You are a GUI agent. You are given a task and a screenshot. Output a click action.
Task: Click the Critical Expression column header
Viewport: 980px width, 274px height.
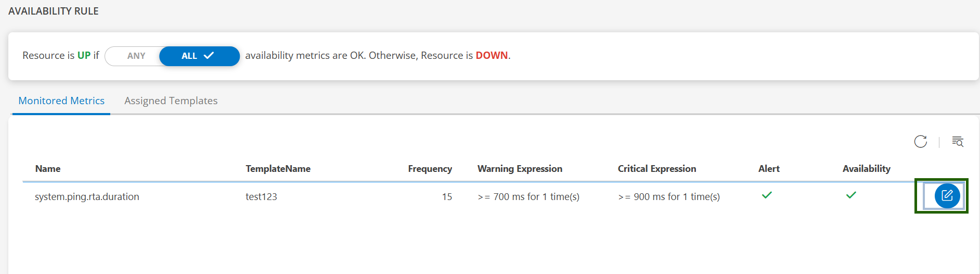tap(656, 169)
